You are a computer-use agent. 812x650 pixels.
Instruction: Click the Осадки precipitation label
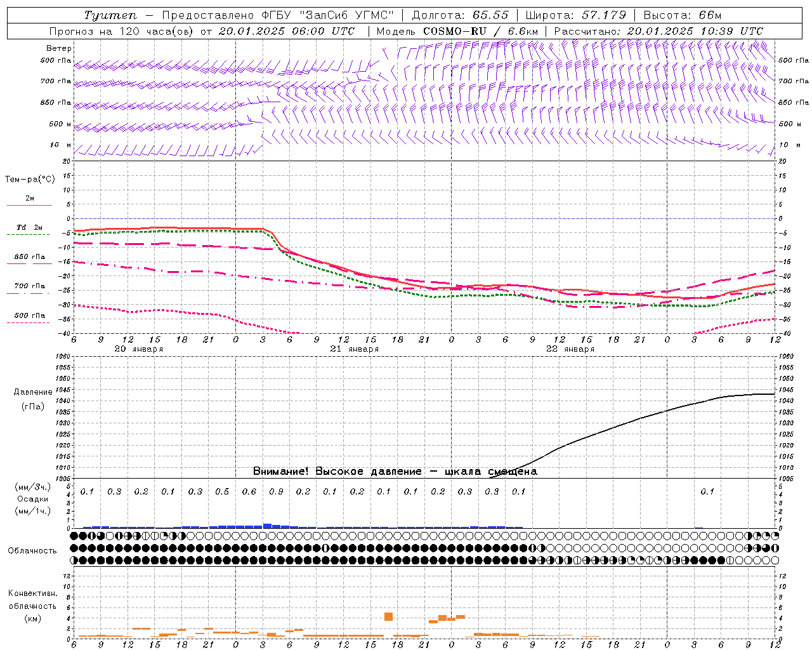pyautogui.click(x=32, y=499)
